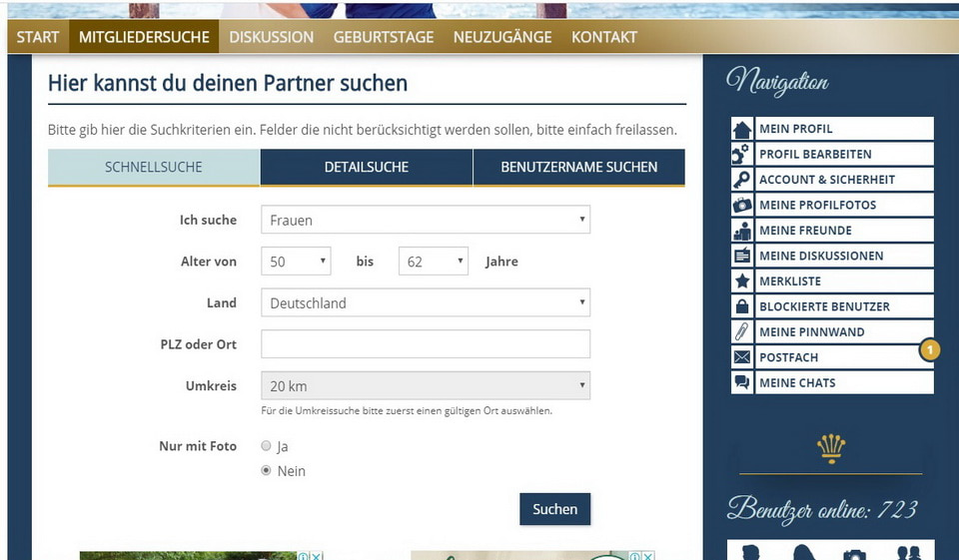Viewport: 959px width, 560px height.
Task: Click the speech bubble icon for Meine Chats
Action: coord(742,382)
